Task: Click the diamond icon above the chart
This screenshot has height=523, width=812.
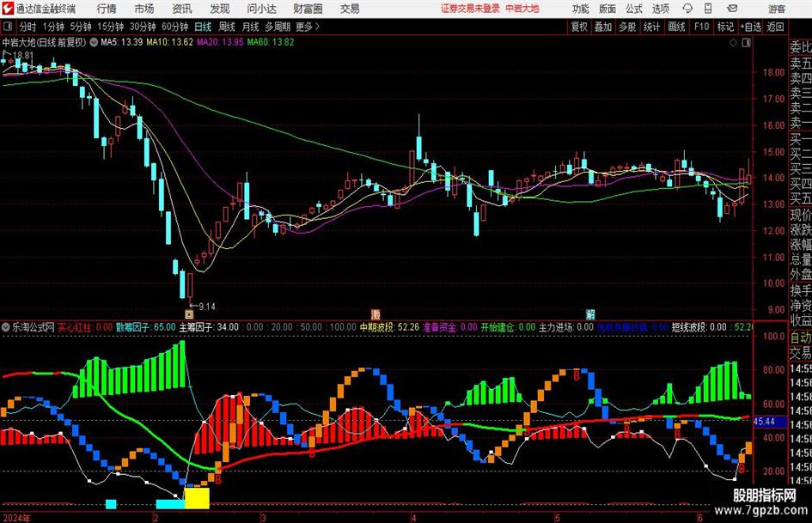Action: point(733,42)
